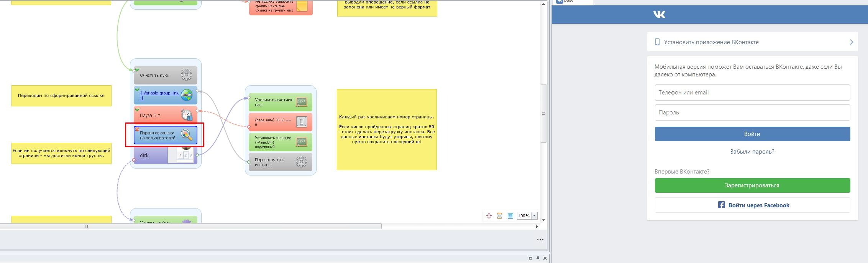
Task: Click the 100% zoom value field
Action: [524, 216]
